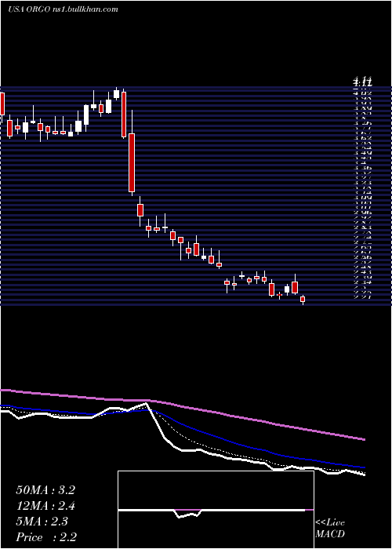392x549 pixels.
Task: Click the '<<Live MACD' label
Action: click(x=330, y=529)
